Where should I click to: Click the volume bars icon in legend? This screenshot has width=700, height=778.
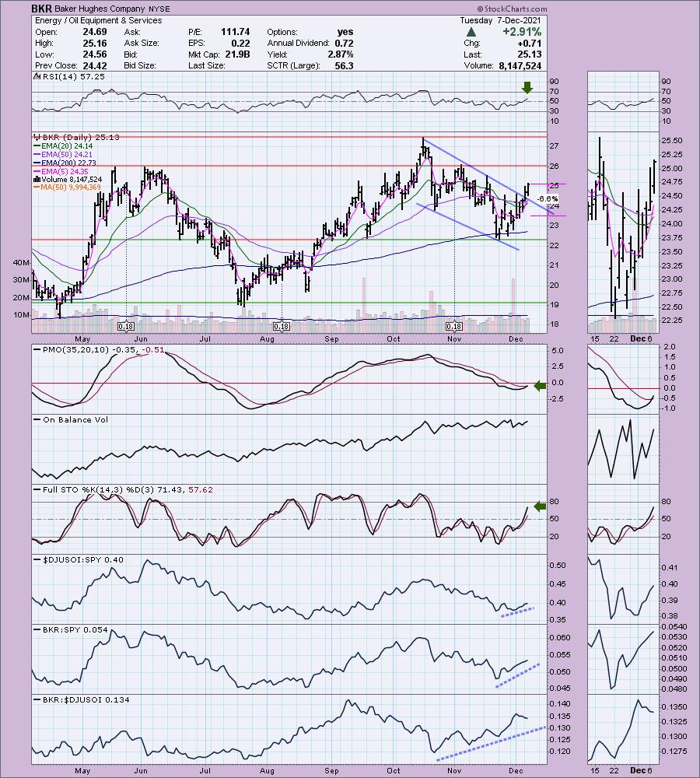tap(37, 179)
